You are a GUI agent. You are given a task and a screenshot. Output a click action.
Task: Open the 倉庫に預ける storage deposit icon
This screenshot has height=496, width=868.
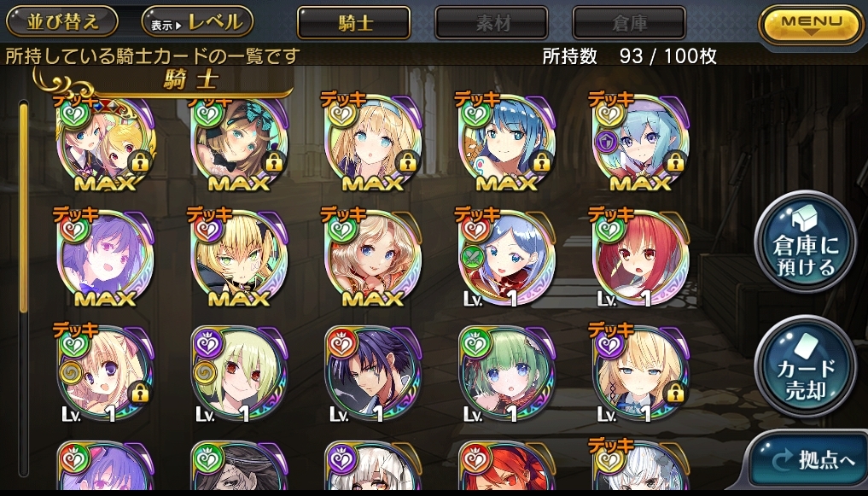point(805,242)
